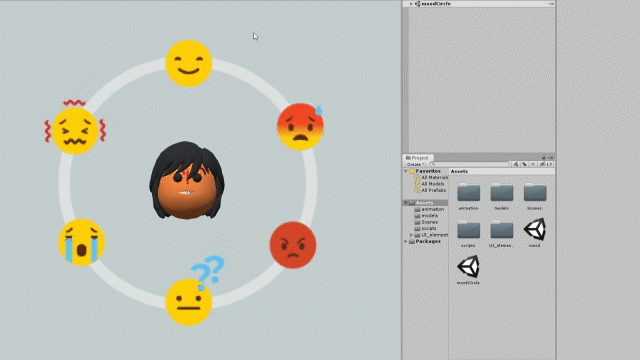Open the moodCircle scene options menu
Viewport: 640px width, 360px height.
551,4
